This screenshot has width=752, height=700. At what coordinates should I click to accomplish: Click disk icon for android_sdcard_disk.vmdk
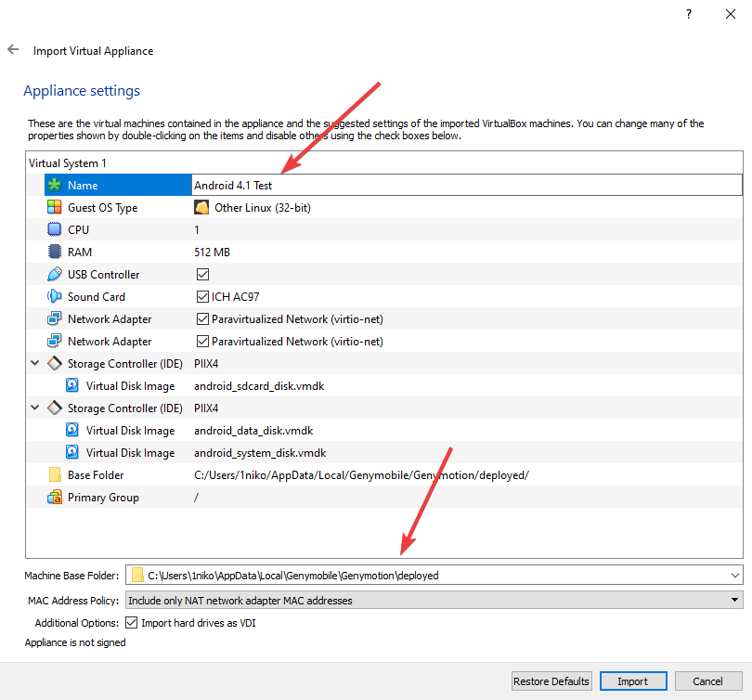coord(72,385)
